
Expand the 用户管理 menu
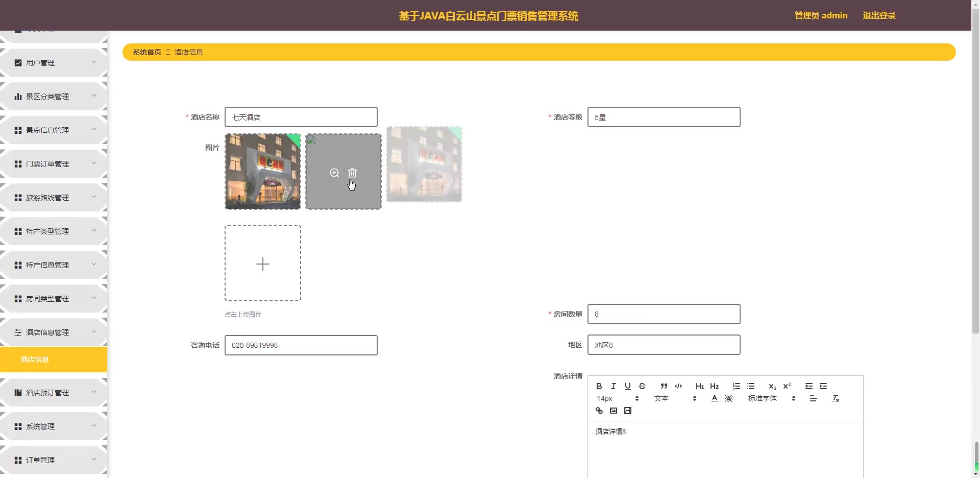point(54,63)
